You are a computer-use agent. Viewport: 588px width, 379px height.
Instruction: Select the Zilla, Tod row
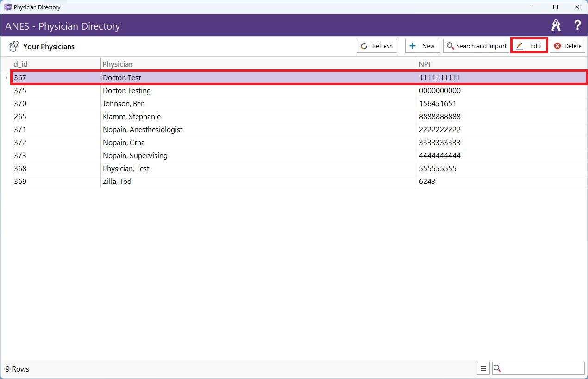point(299,182)
